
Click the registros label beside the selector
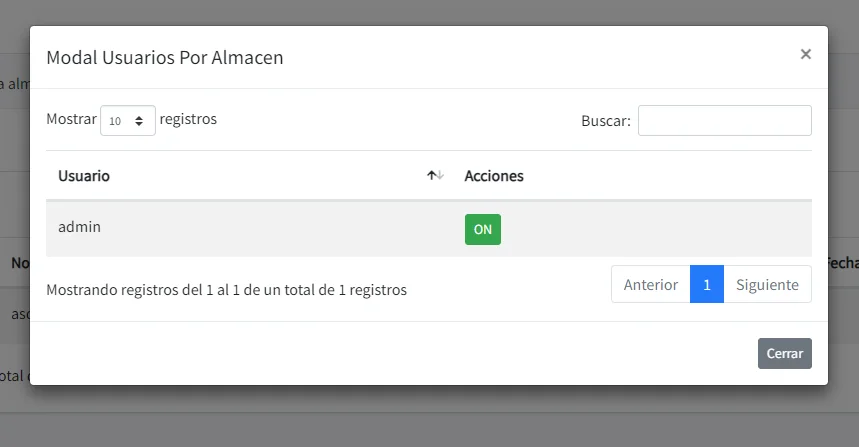pos(188,119)
